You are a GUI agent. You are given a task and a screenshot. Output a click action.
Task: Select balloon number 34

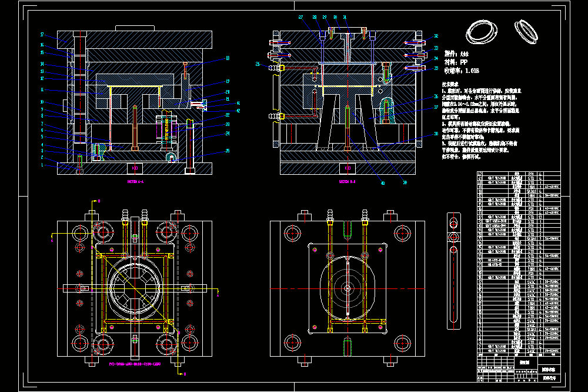click(436, 59)
